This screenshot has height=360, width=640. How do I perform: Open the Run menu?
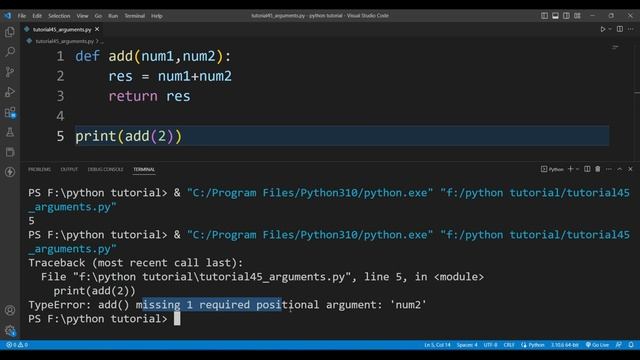[113, 16]
